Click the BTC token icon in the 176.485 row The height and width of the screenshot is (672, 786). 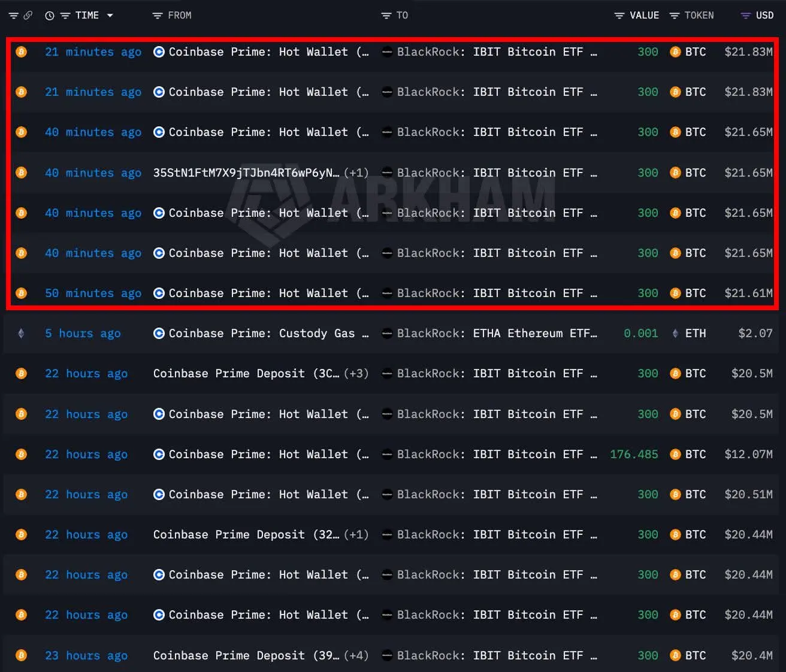click(675, 455)
